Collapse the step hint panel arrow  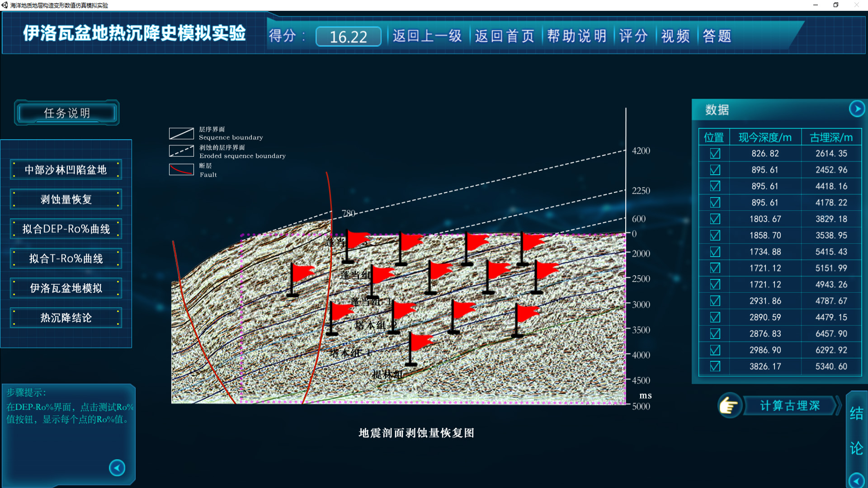click(x=117, y=468)
